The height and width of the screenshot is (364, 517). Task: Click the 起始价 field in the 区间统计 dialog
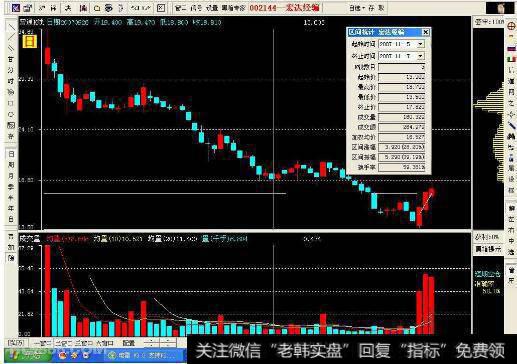pos(402,77)
